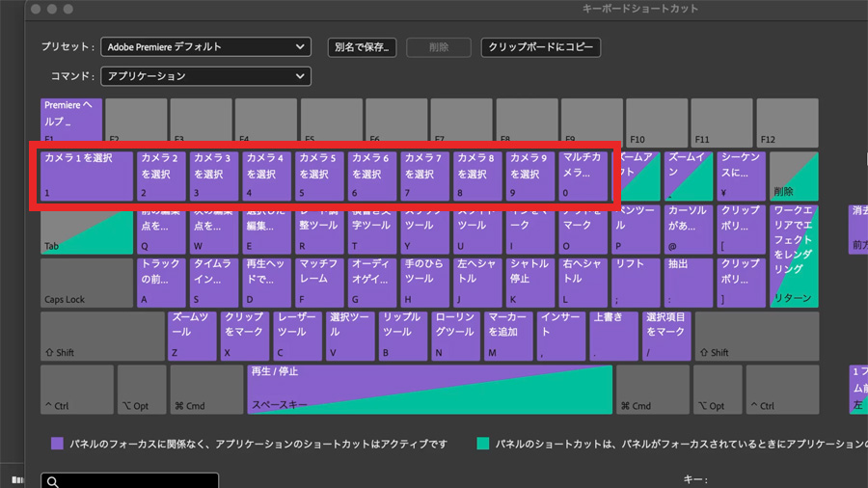Select the カメラ 2 を選択 key
Screen dimensions: 868x488
(x=161, y=176)
